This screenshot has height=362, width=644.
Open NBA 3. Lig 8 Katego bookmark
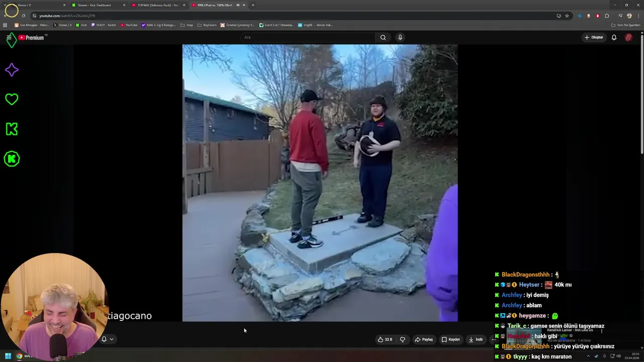159,25
